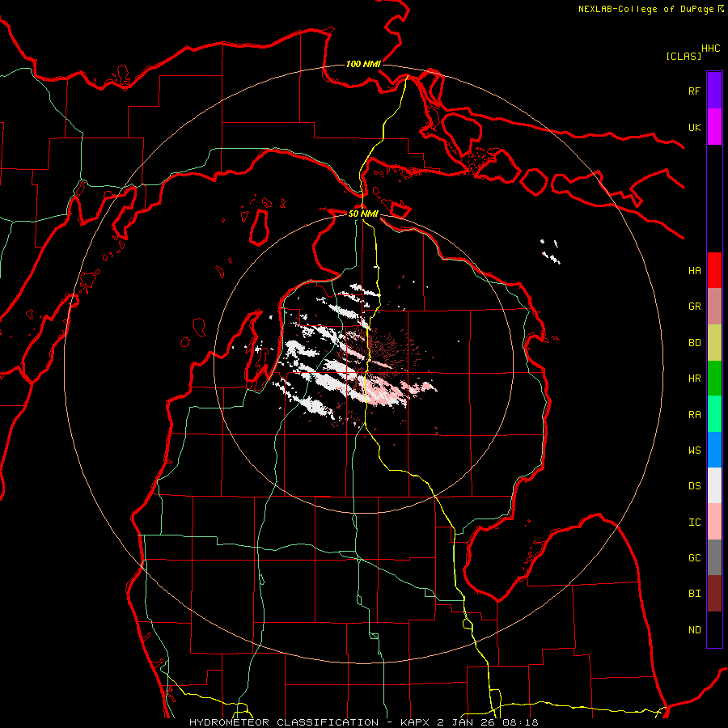Pick the RA light green swatch
Screen dimensions: 728x728
point(714,414)
